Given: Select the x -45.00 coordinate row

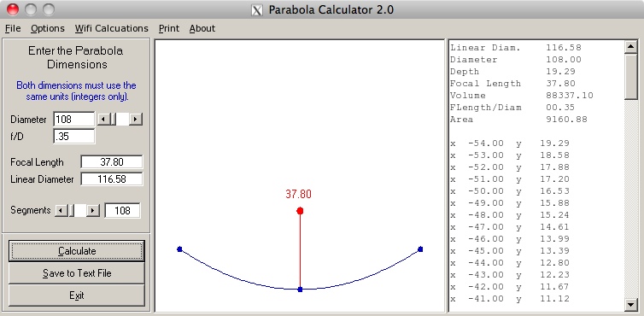Looking at the screenshot, I should pos(510,250).
